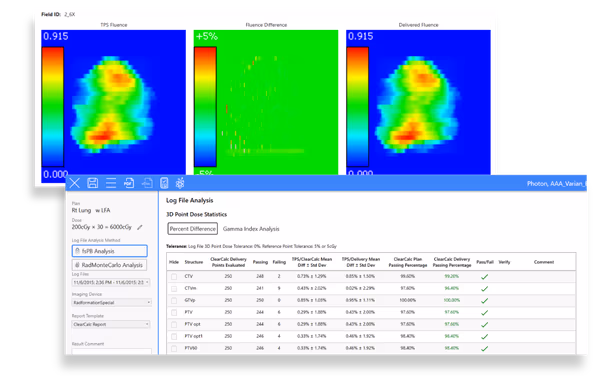Click the Passing column header
This screenshot has height=376, width=600.
click(x=260, y=262)
